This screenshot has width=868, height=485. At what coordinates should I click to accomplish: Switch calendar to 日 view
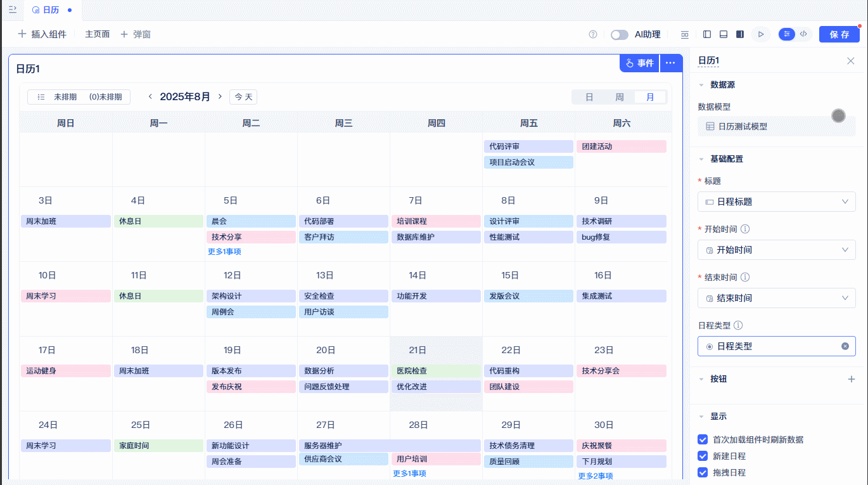[589, 97]
